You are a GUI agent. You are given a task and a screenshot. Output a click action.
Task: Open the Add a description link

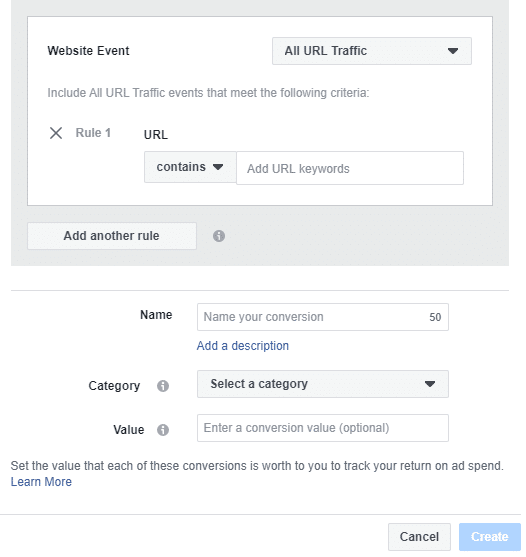coord(243,346)
